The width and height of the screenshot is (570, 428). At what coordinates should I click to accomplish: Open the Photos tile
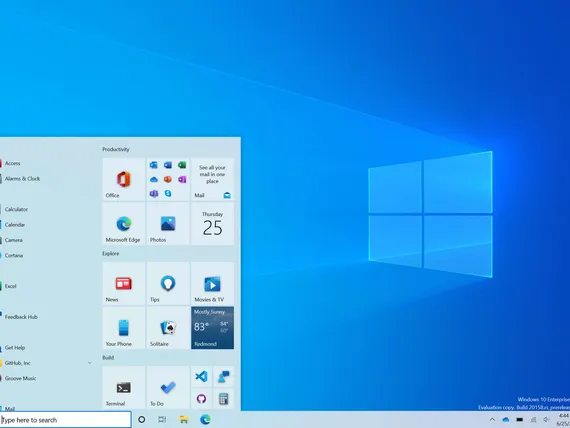[x=168, y=224]
